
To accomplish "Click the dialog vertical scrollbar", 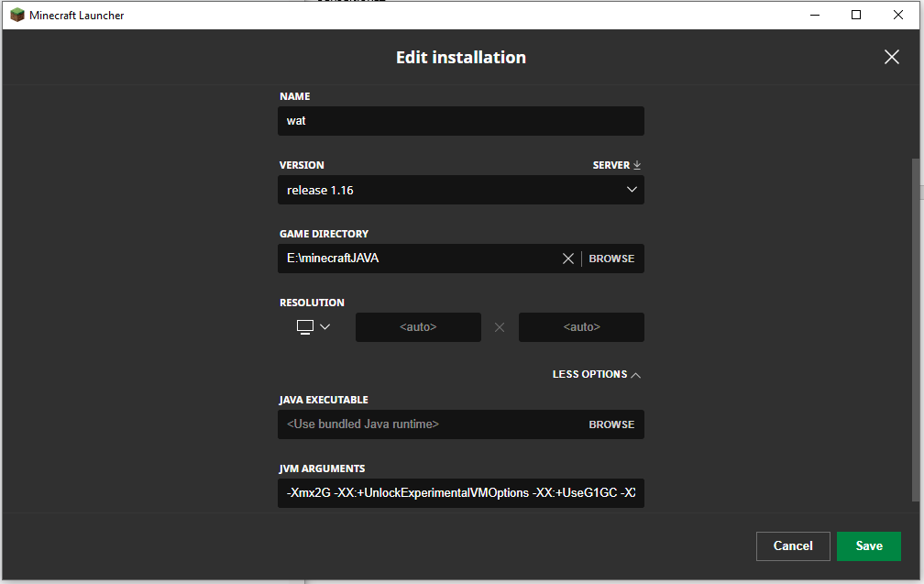I will (915, 330).
